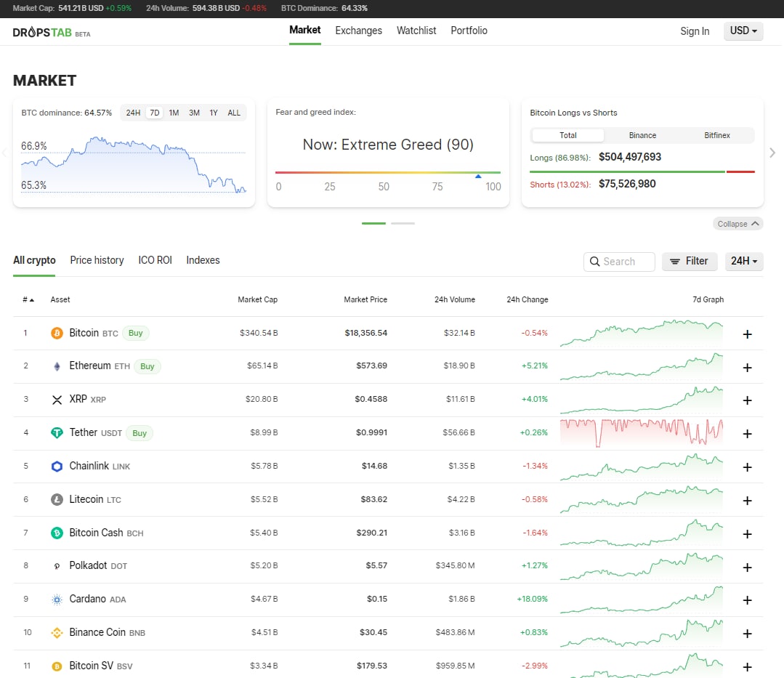Viewport: 784px width, 678px height.
Task: Click the Bitcoin coin icon
Action: tap(57, 333)
